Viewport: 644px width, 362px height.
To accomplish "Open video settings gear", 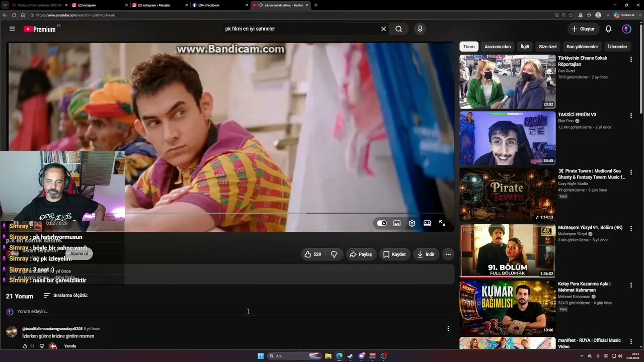I will point(412,223).
